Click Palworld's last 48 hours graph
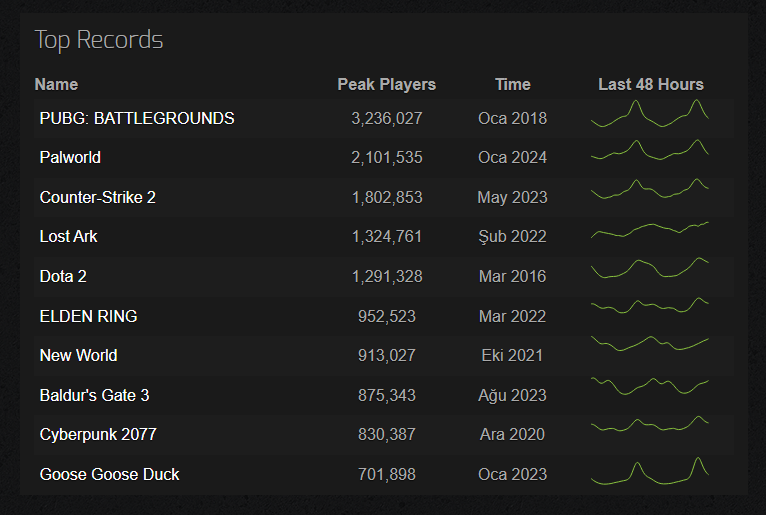This screenshot has height=515, width=766. [x=650, y=150]
